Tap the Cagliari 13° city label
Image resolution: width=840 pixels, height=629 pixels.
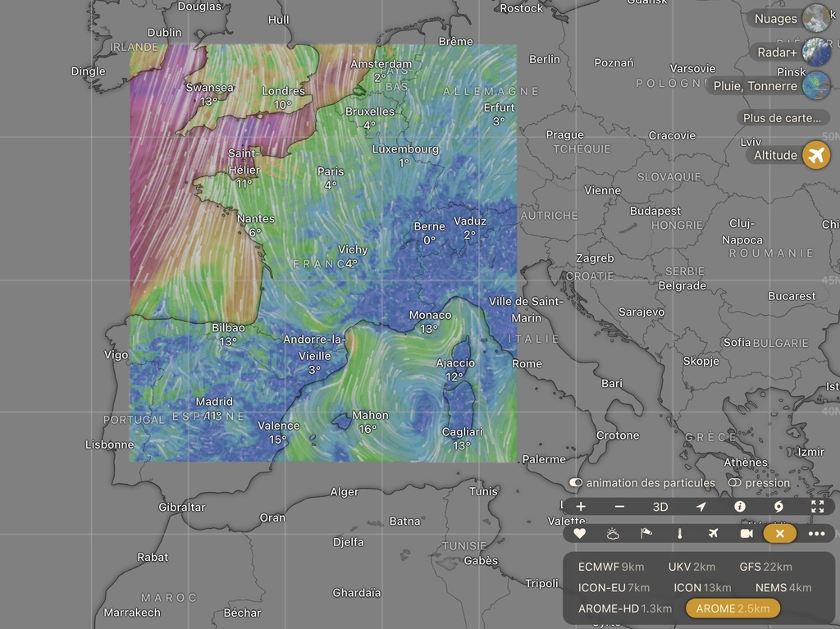coord(462,438)
